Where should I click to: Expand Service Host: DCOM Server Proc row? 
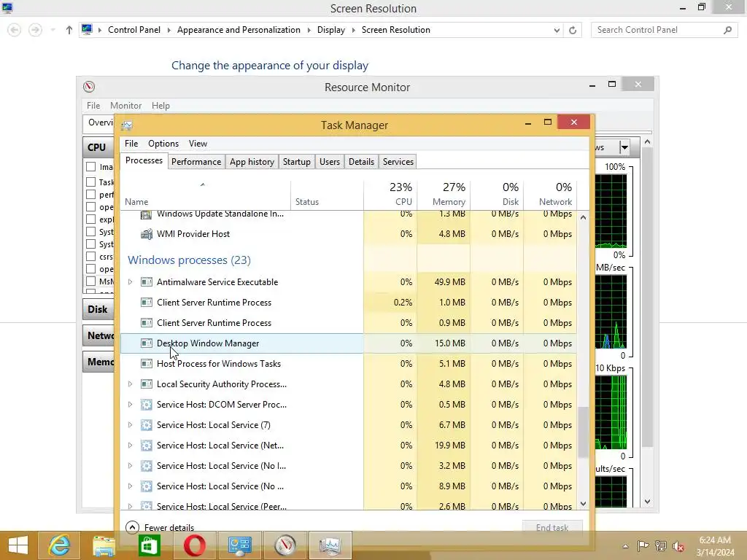pyautogui.click(x=130, y=405)
